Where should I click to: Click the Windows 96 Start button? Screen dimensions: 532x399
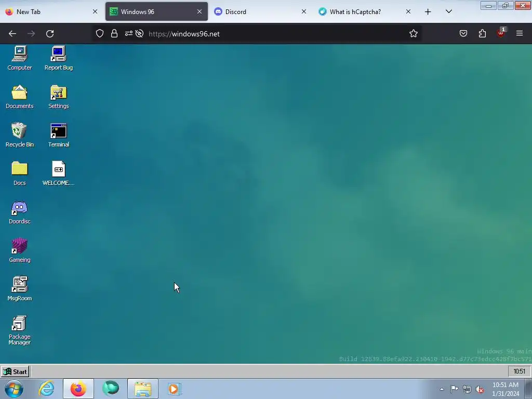tap(15, 371)
